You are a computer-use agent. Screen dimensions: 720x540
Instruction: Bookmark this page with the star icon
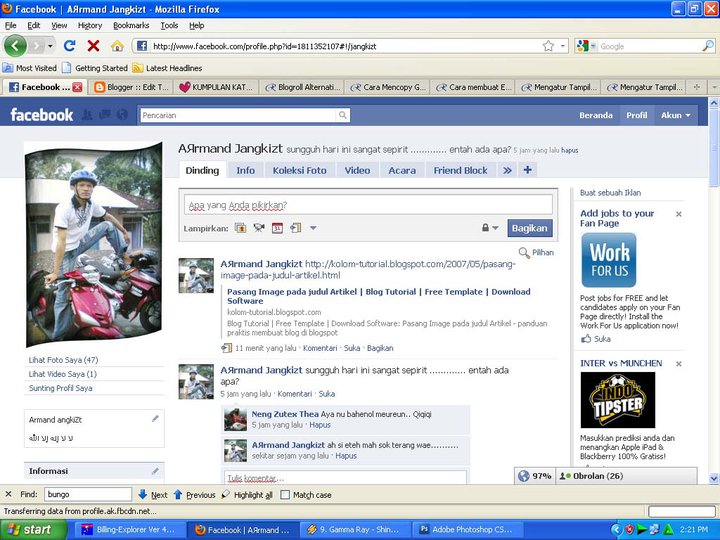[x=548, y=46]
